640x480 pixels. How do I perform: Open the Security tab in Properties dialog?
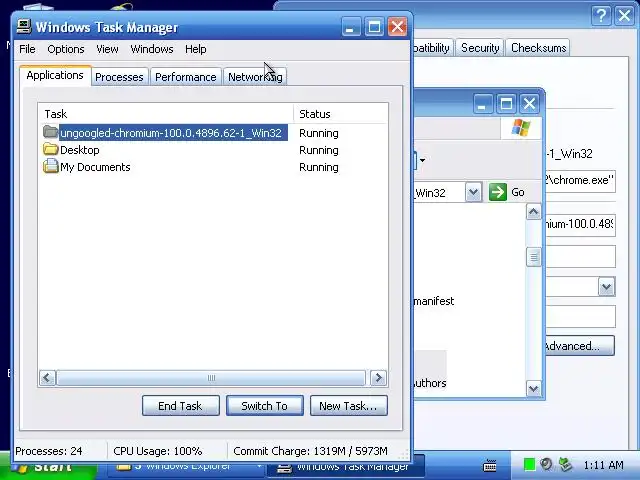[x=480, y=48]
